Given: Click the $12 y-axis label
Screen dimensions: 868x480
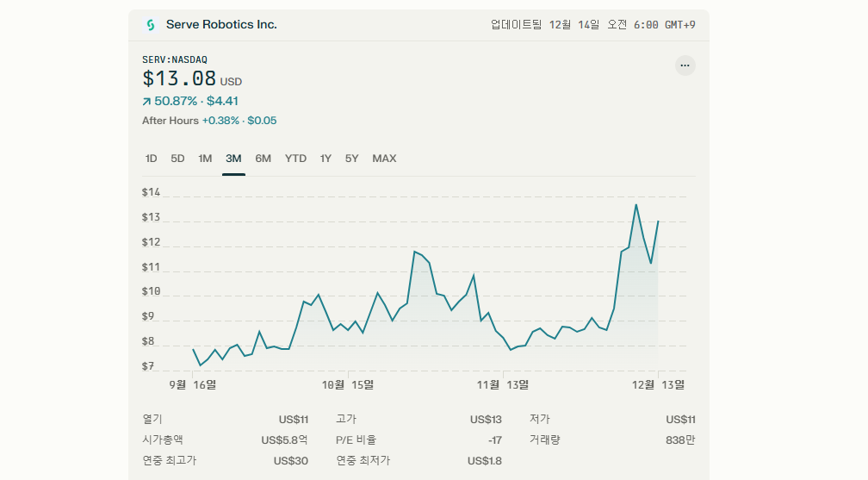Looking at the screenshot, I should tap(152, 242).
